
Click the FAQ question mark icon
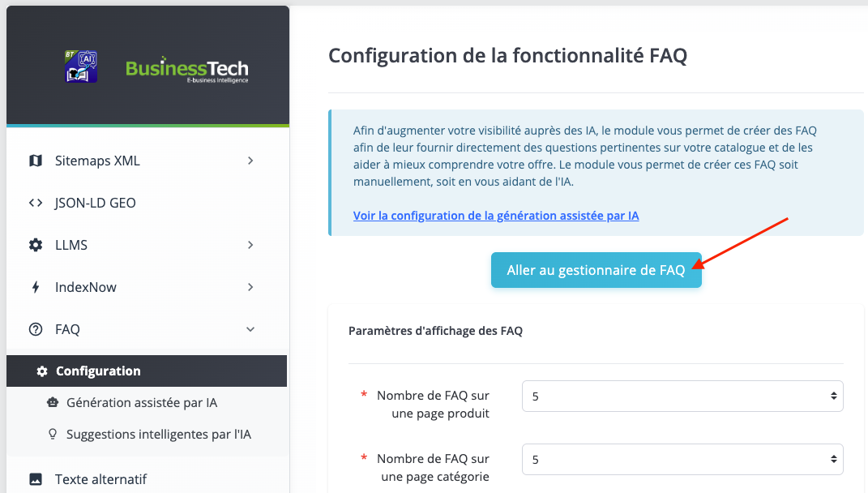[x=36, y=329]
